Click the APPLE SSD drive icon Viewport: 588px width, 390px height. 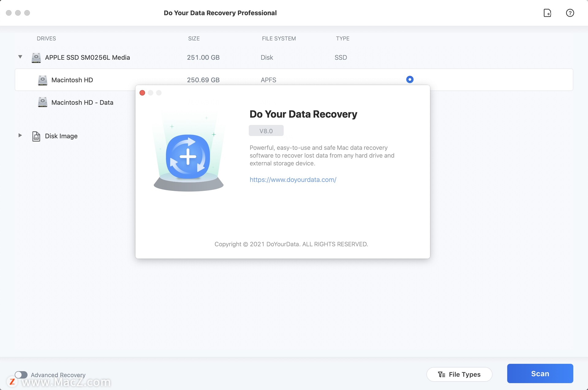[x=36, y=57]
